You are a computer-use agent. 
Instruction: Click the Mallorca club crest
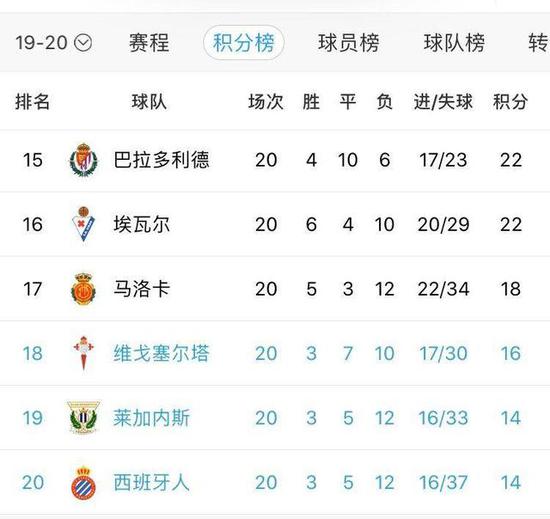83,289
